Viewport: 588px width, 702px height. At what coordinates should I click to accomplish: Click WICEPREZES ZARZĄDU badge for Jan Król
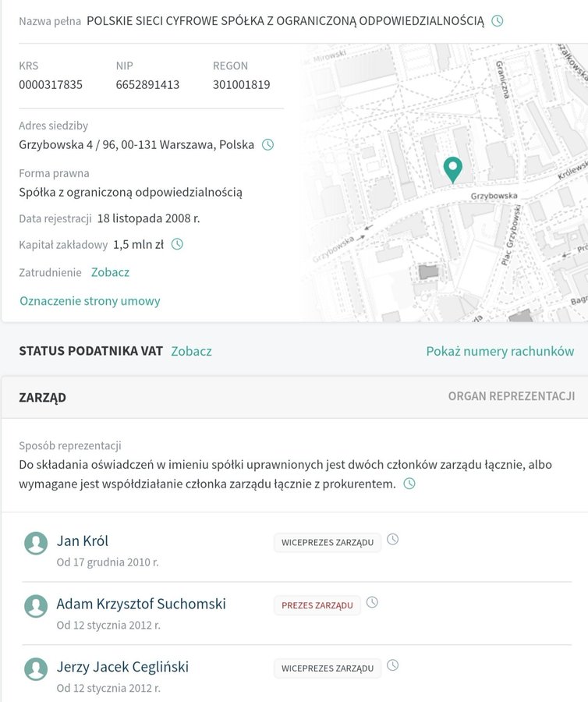tap(327, 542)
